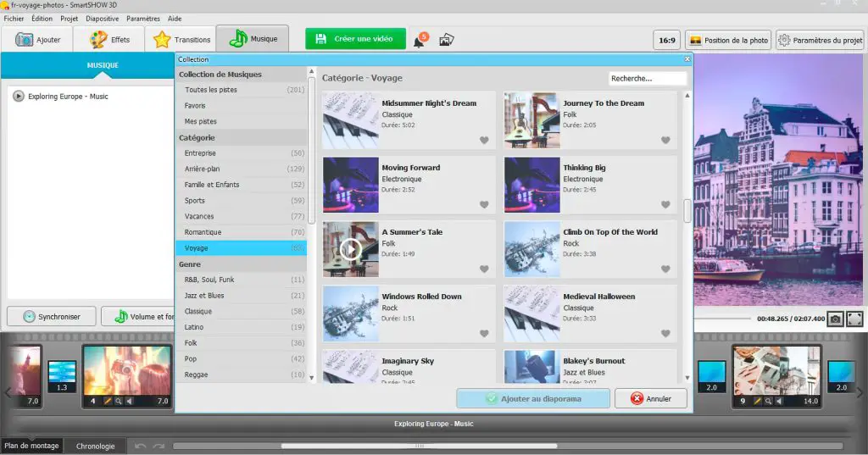
Task: Click the zoom magnifier icon on slide 4
Action: tap(118, 401)
